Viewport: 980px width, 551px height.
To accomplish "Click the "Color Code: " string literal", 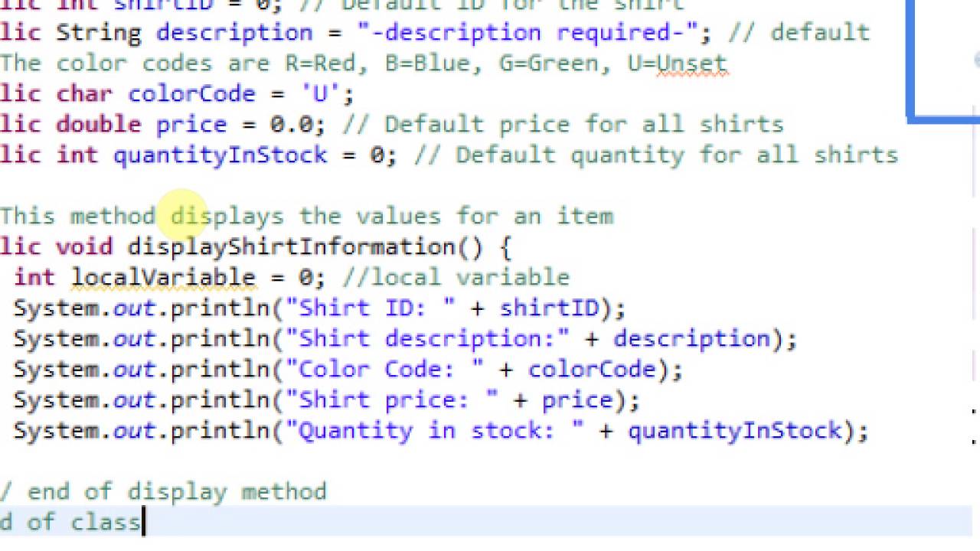I will (x=384, y=370).
